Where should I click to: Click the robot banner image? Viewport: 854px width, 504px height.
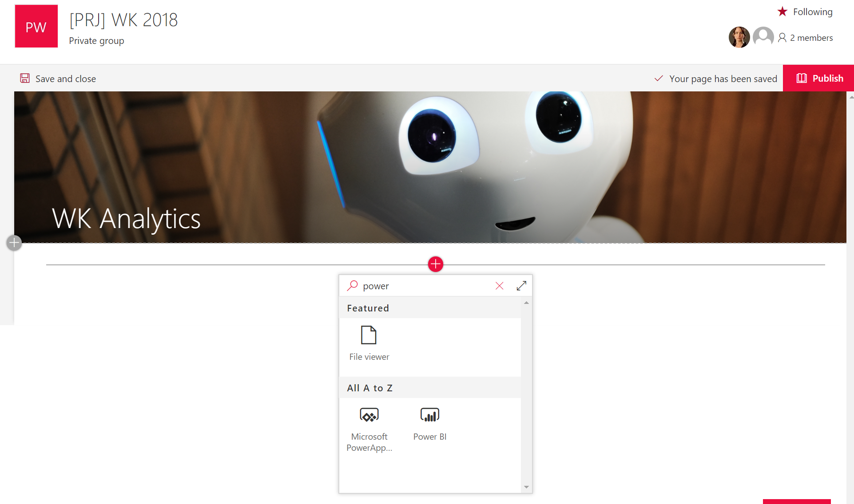tap(430, 167)
